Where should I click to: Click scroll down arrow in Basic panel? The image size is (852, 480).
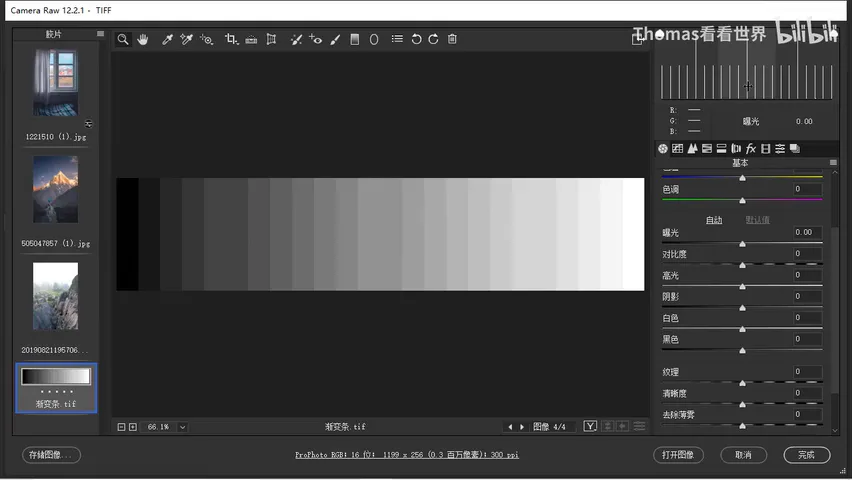point(835,431)
